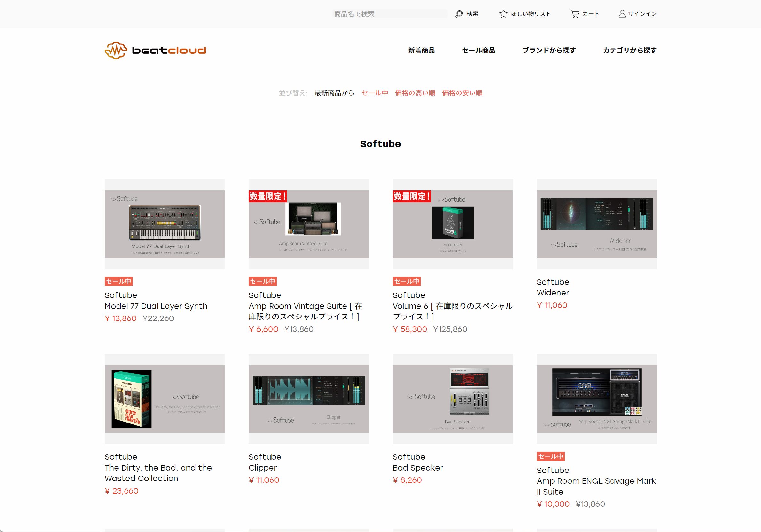The height and width of the screenshot is (532, 761).
Task: Sort by セール中
Action: (375, 93)
